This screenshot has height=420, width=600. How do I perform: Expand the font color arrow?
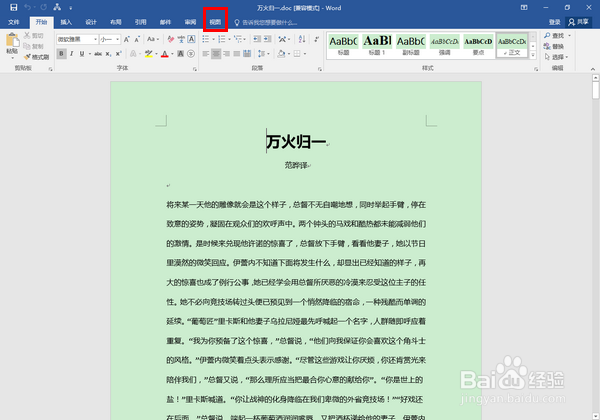[x=172, y=54]
